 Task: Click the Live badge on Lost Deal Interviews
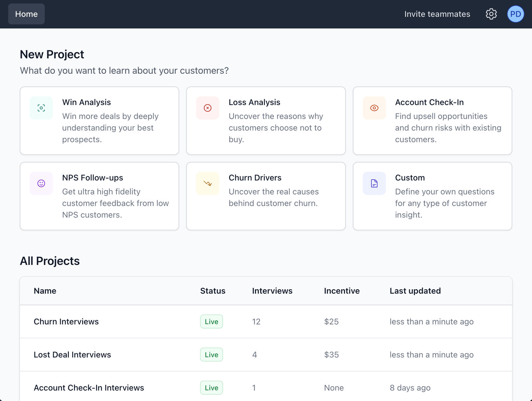point(211,354)
